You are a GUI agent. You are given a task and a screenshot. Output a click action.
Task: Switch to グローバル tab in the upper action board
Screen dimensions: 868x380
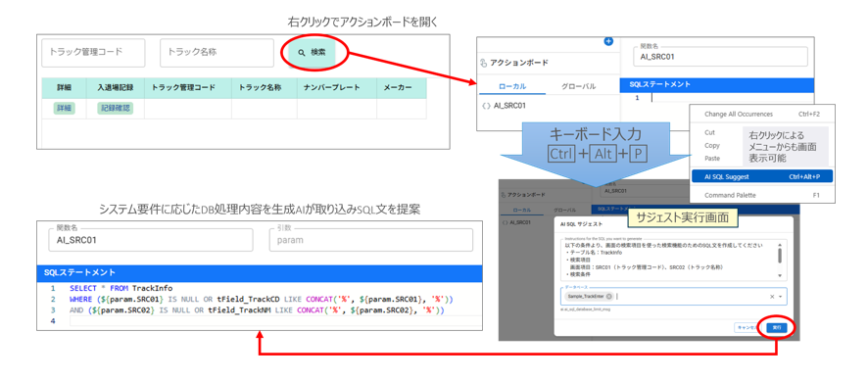578,86
